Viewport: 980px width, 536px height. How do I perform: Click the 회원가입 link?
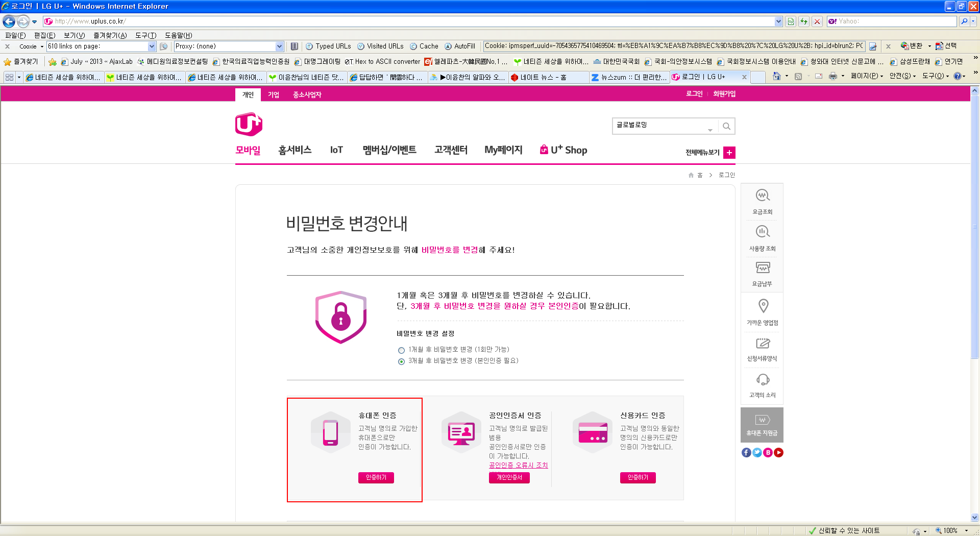point(724,94)
